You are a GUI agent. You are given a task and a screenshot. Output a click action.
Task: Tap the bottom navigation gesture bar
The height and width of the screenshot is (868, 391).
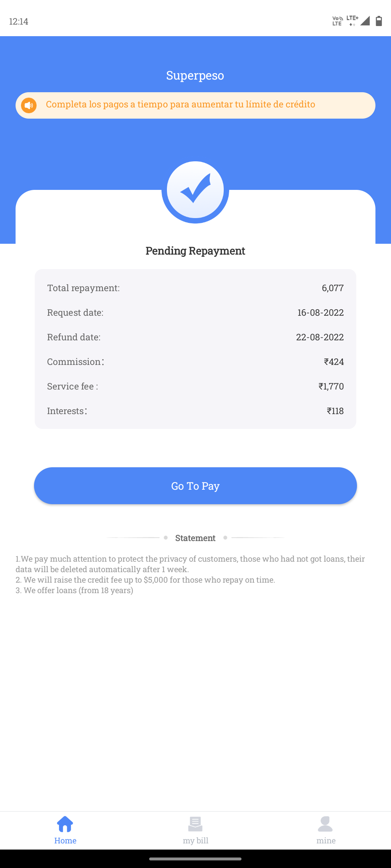[x=195, y=859]
